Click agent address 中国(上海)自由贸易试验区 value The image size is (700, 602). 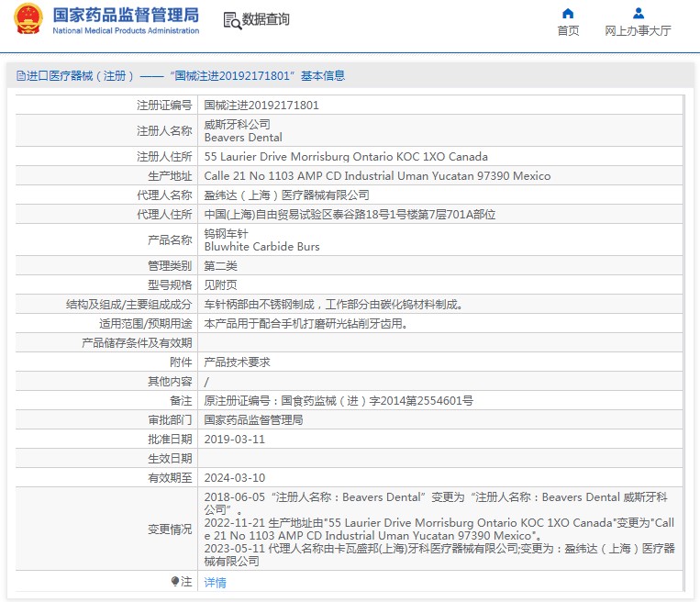click(x=350, y=215)
